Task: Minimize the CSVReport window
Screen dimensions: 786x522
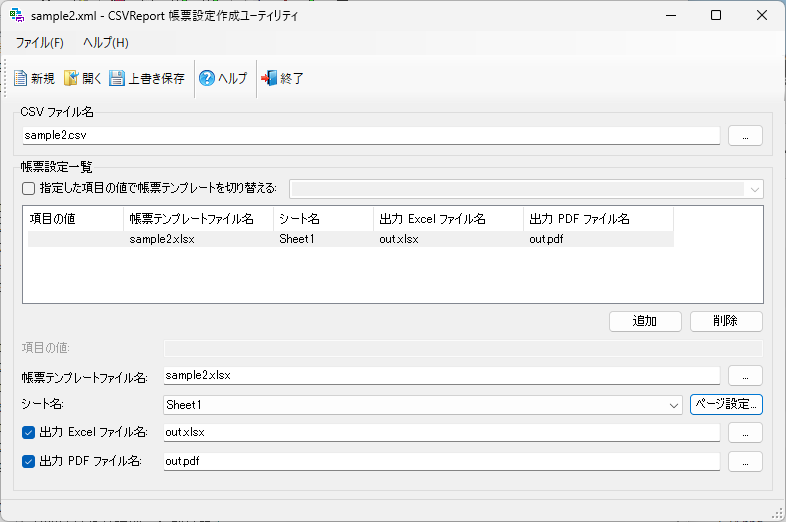Action: (x=671, y=15)
